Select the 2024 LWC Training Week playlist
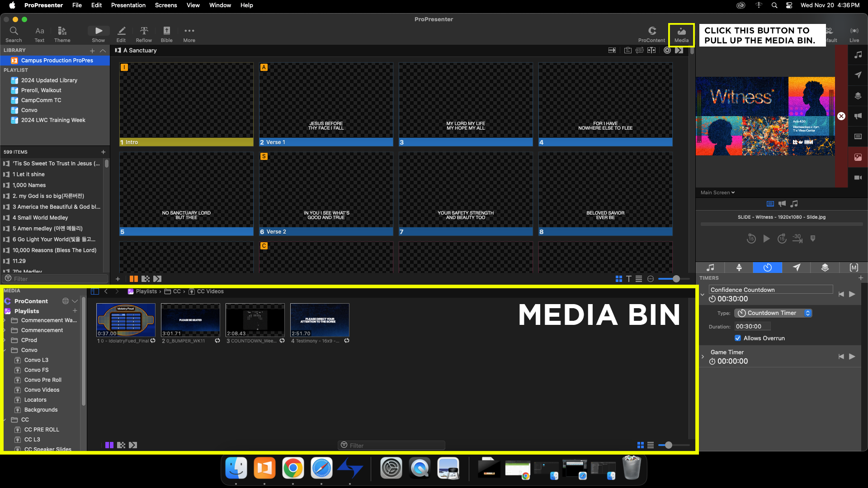The height and width of the screenshot is (488, 868). pyautogui.click(x=53, y=120)
